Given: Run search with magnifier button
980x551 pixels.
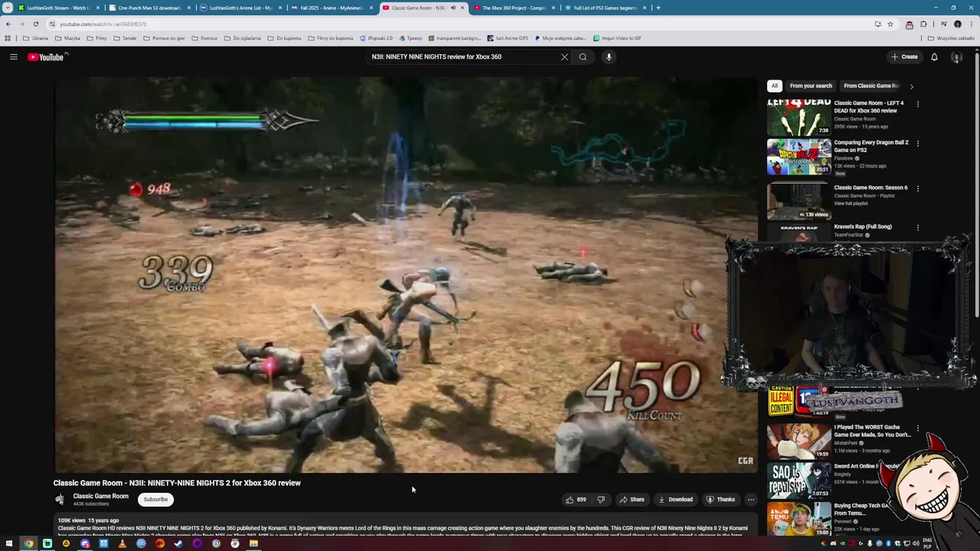Looking at the screenshot, I should (583, 57).
